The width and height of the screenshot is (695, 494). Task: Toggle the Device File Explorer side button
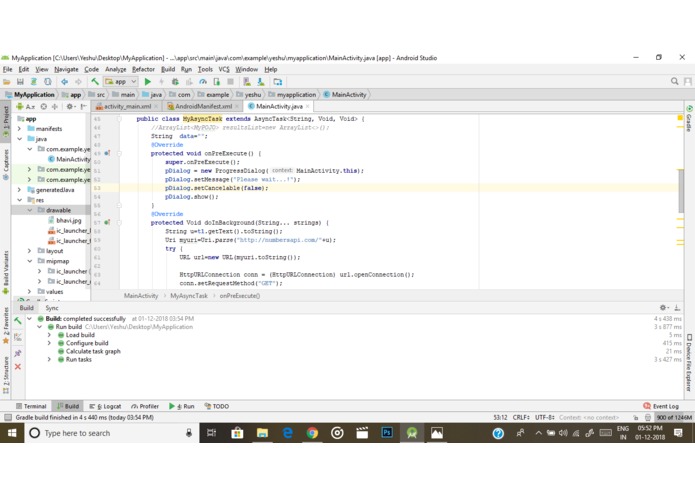(x=689, y=362)
